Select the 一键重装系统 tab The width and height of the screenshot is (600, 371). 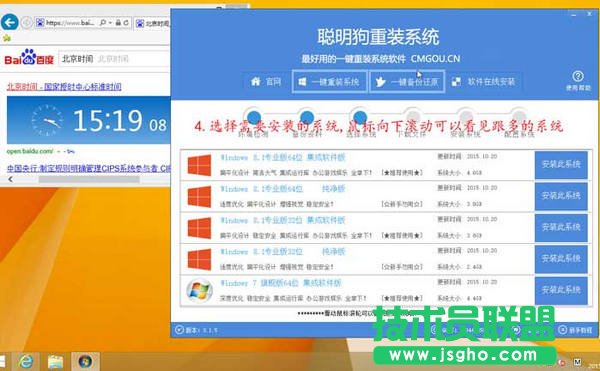[329, 81]
